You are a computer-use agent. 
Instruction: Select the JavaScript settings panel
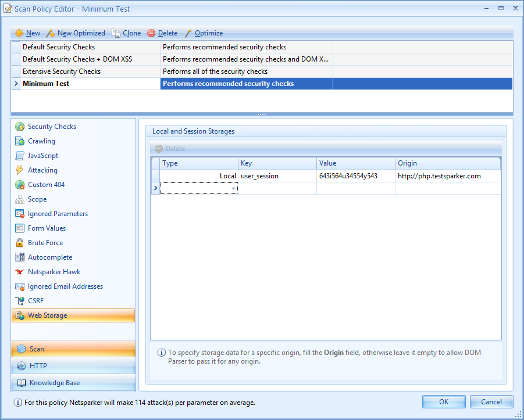pyautogui.click(x=44, y=155)
